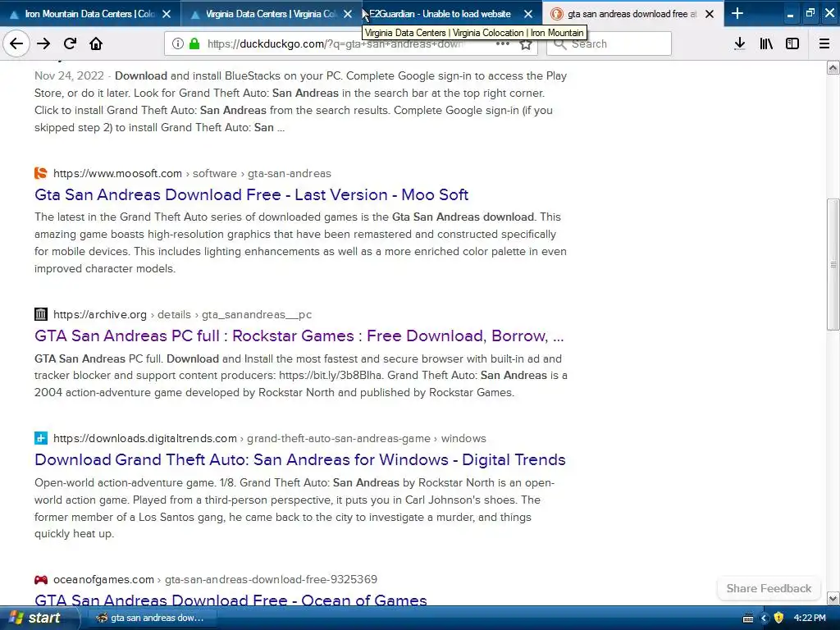Click the page scroll up arrow
This screenshot has height=630, width=840.
coord(833,67)
